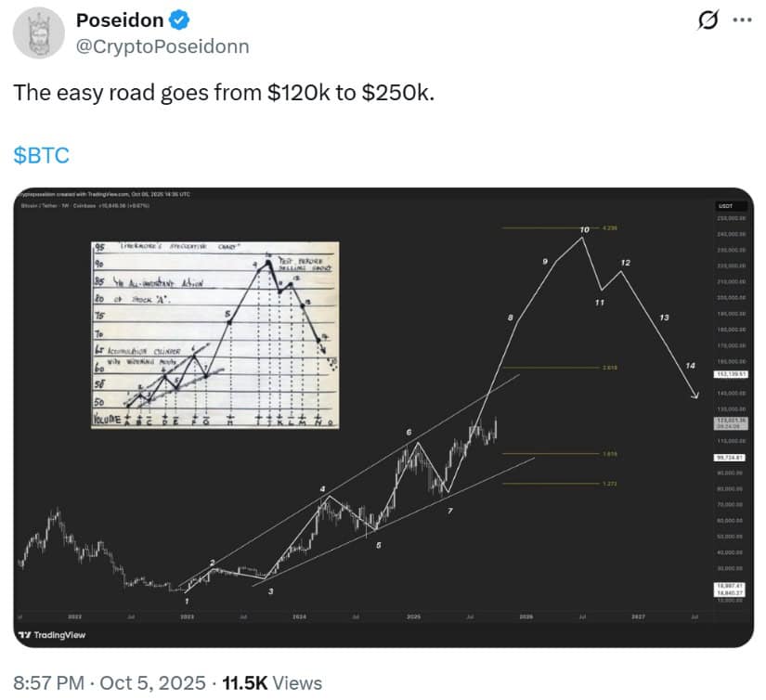Click the 250,000.00 price scale value
Viewport: 766px width, 700px height.
coord(733,220)
